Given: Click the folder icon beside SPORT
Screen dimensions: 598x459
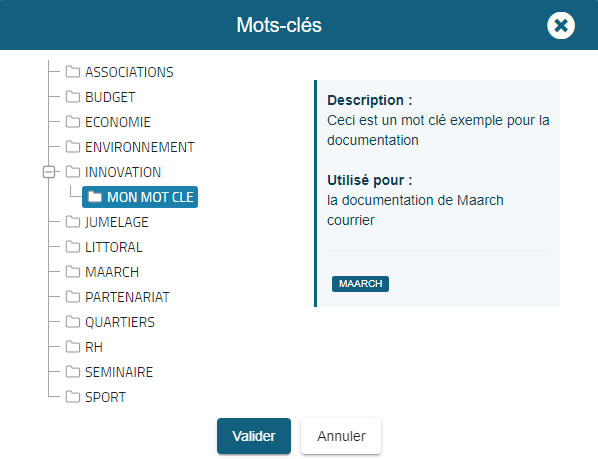Looking at the screenshot, I should point(72,397).
